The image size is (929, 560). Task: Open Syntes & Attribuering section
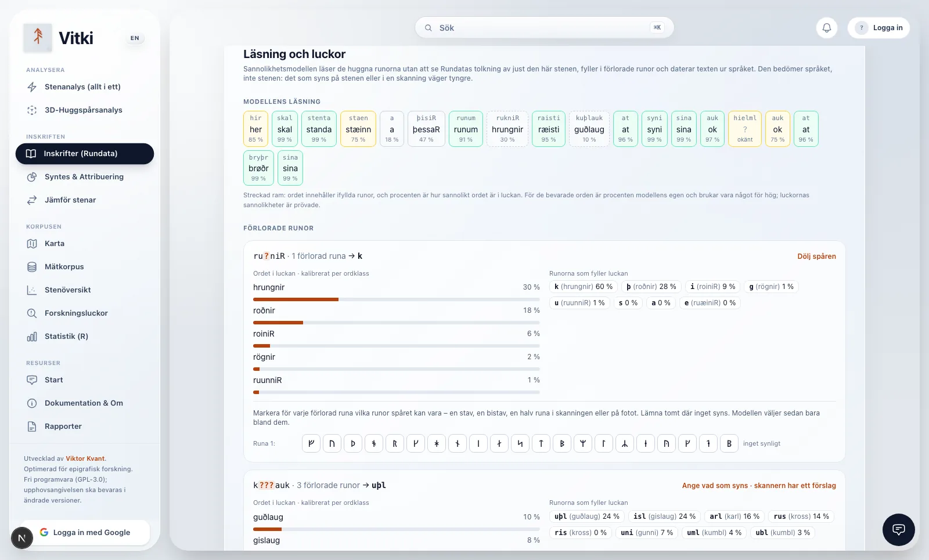pyautogui.click(x=84, y=177)
